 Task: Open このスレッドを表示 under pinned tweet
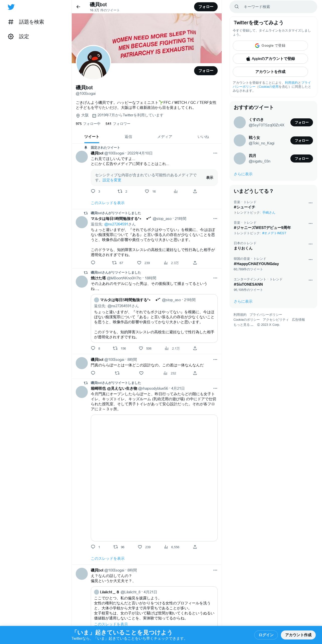(108, 203)
